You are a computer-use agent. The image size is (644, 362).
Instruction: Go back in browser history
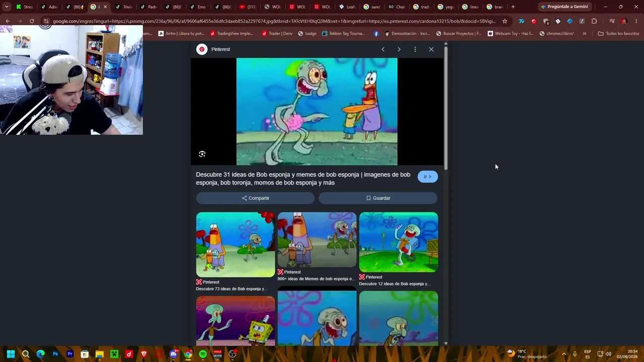click(x=8, y=21)
